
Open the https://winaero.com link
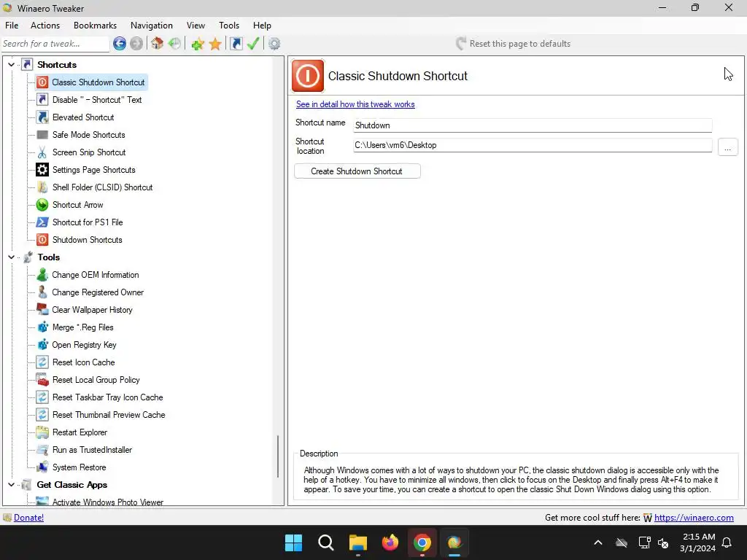pyautogui.click(x=694, y=518)
